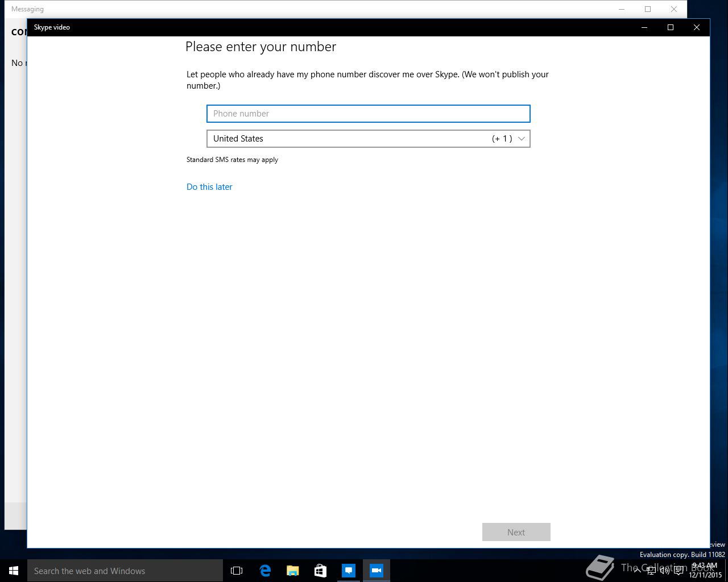Click the Phone number input field
The width and height of the screenshot is (728, 582).
click(x=369, y=114)
